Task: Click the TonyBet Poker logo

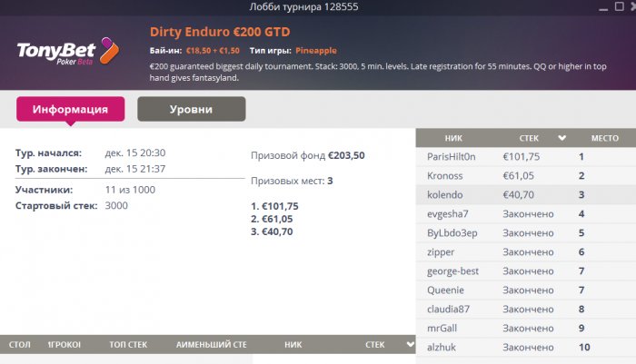Action: coord(68,52)
